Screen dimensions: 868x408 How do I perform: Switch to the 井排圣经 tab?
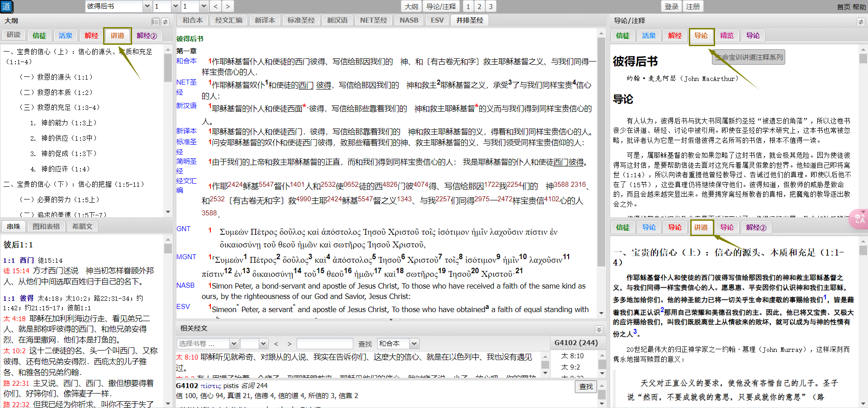click(x=470, y=20)
